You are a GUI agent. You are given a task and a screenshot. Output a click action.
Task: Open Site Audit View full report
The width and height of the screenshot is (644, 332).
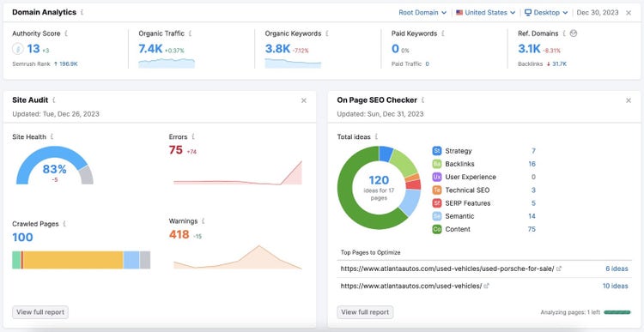pyautogui.click(x=40, y=312)
